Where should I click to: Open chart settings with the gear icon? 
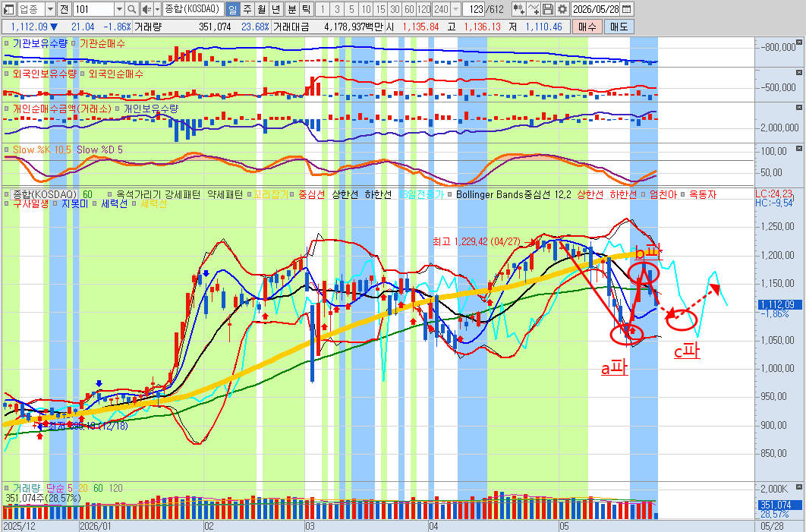click(x=562, y=9)
